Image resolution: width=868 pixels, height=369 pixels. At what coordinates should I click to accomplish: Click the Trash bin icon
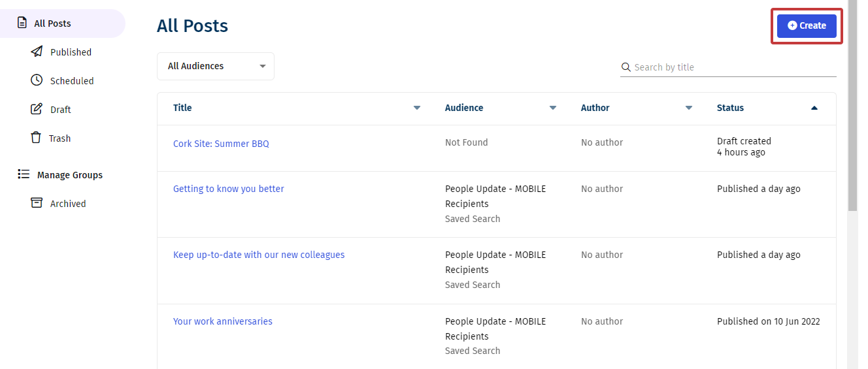(36, 138)
